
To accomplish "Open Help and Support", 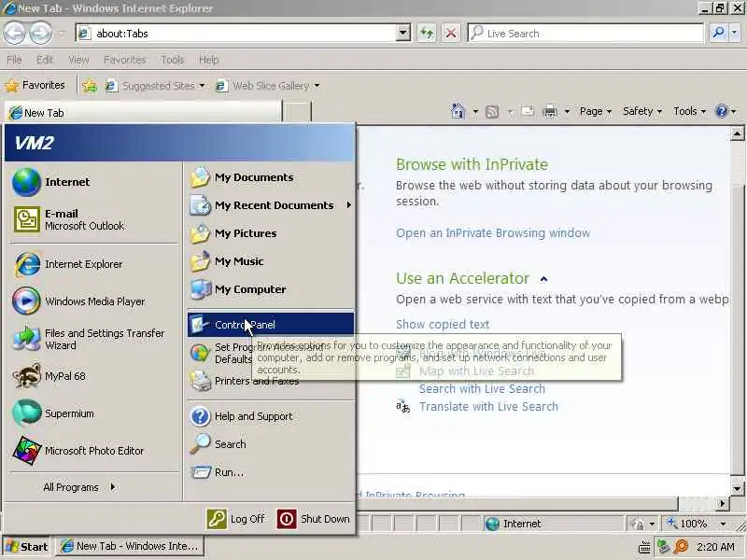I will [x=271, y=416].
